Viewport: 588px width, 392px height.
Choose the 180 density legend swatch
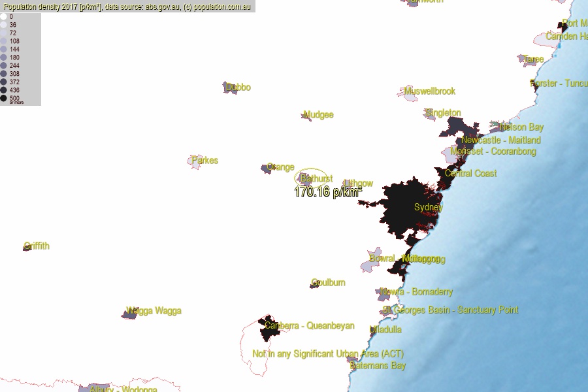[x=3, y=57]
